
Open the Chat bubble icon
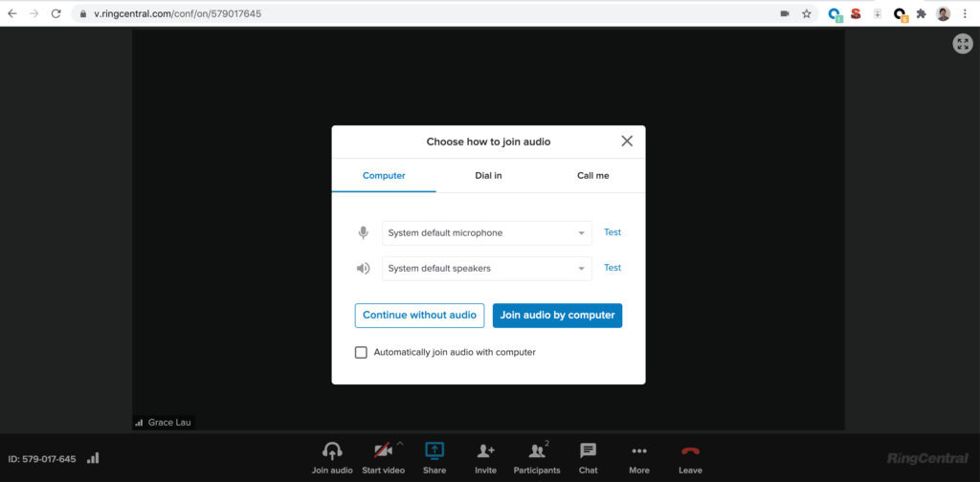[x=588, y=450]
